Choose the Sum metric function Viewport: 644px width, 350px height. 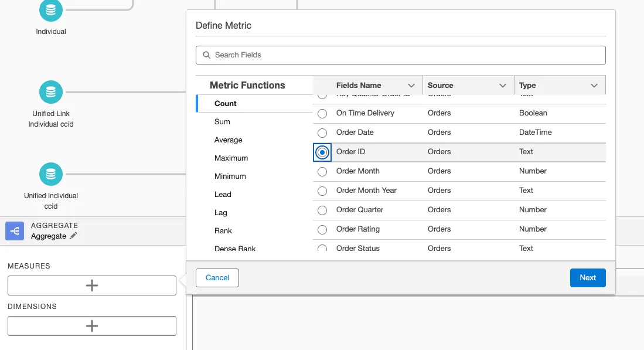click(x=222, y=122)
